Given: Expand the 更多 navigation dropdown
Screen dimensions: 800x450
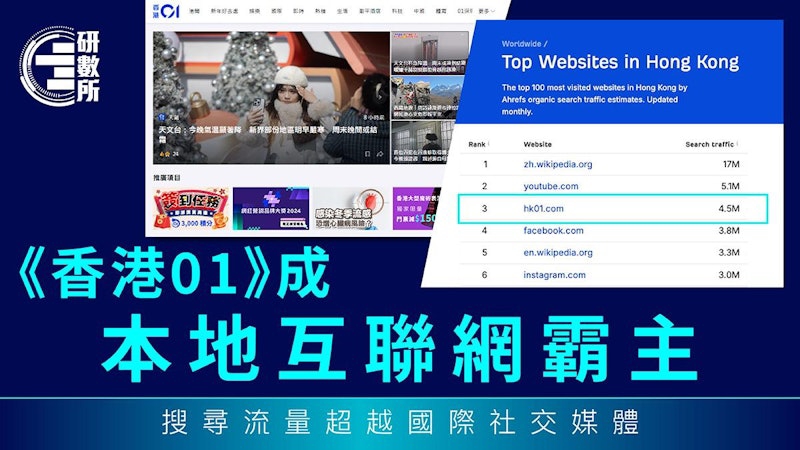Looking at the screenshot, I should click(486, 11).
